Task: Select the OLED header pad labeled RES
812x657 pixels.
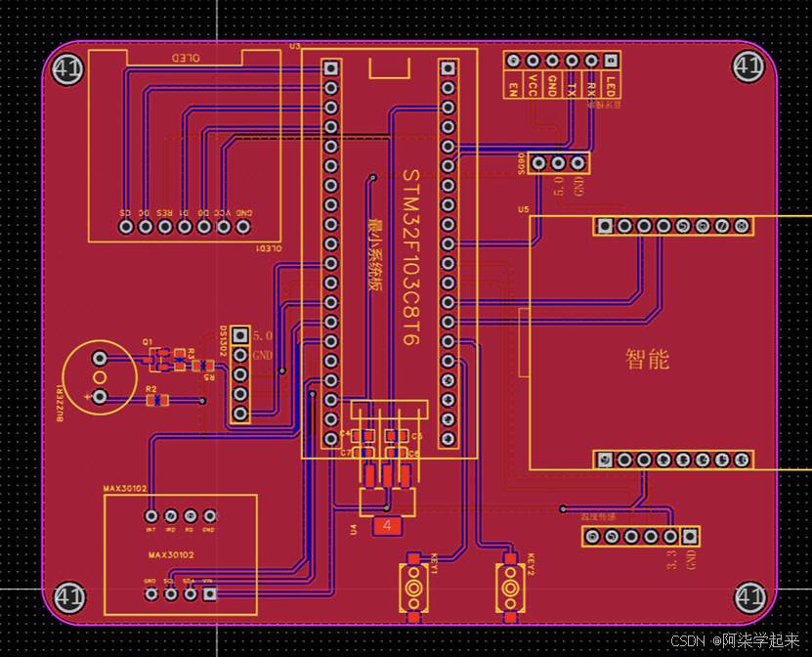Action: coord(165,227)
